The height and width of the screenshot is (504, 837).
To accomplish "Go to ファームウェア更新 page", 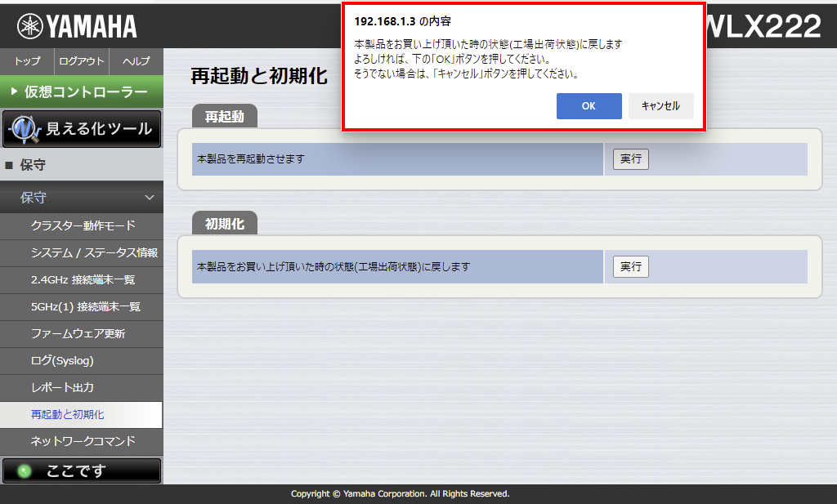I will (78, 333).
